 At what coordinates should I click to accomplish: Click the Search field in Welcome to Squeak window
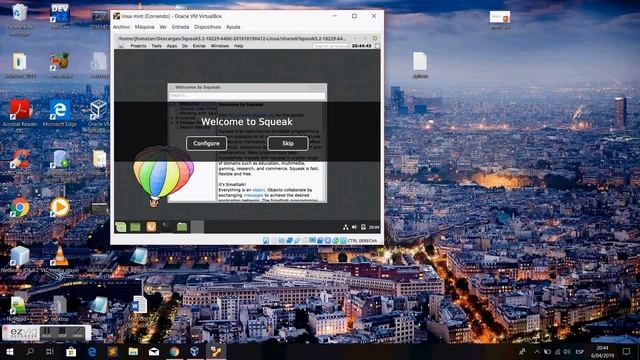pos(247,95)
